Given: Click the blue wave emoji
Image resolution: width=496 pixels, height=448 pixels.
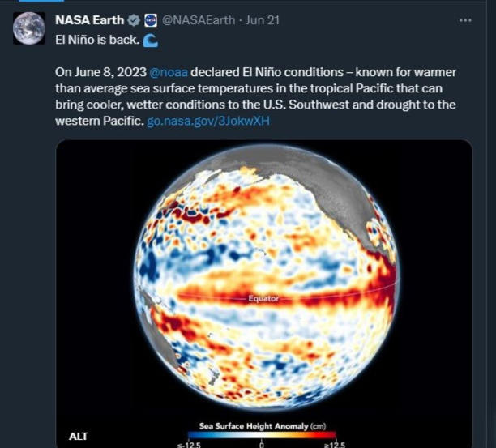Looking at the screenshot, I should click(150, 39).
